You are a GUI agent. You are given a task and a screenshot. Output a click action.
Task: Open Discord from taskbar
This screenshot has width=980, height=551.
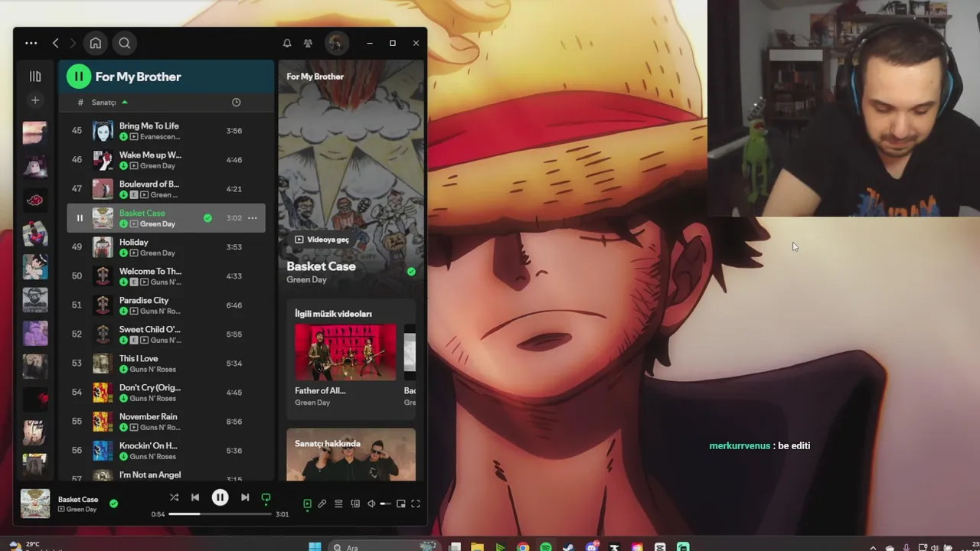click(591, 546)
